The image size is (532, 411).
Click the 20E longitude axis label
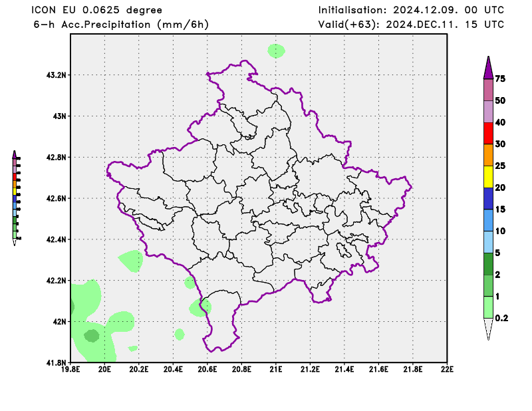pos(104,369)
